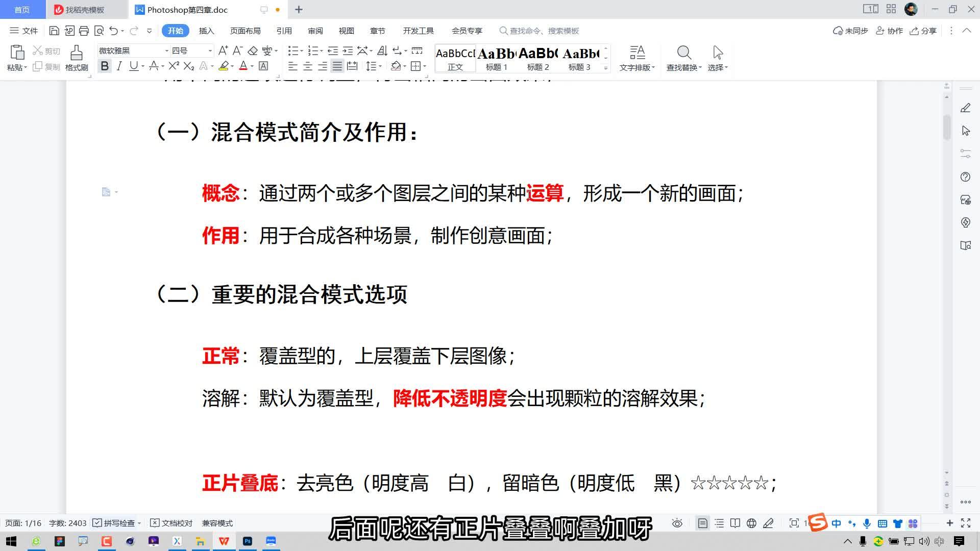Save the document with the save icon

[54, 31]
